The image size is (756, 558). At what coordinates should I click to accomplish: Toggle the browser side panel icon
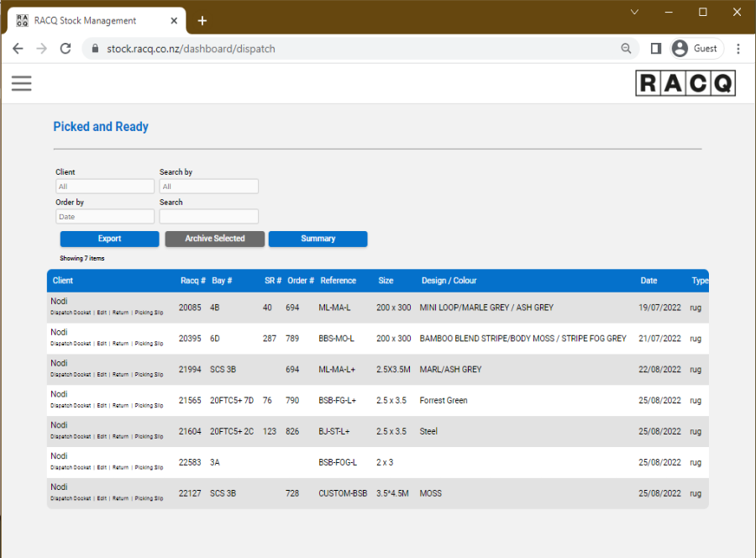click(656, 49)
